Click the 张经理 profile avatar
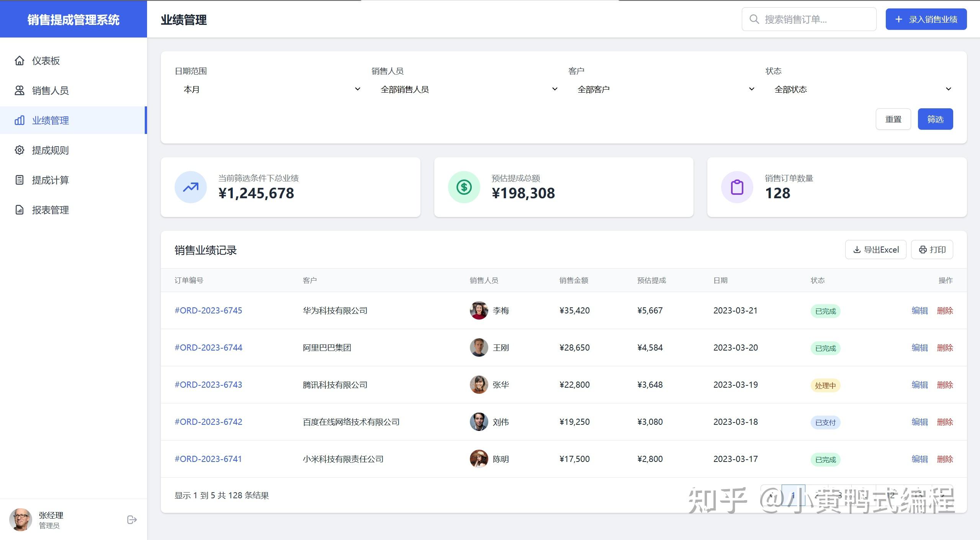The width and height of the screenshot is (980, 540). point(20,519)
